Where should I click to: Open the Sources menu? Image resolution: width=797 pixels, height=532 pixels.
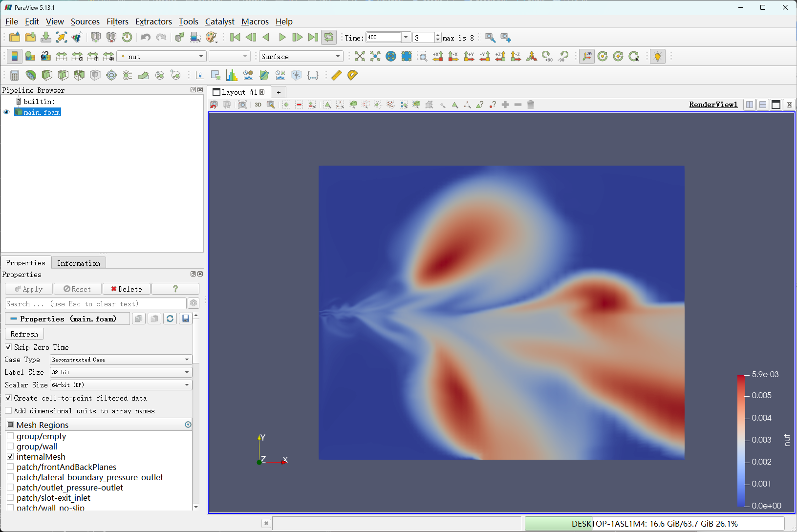pos(85,21)
